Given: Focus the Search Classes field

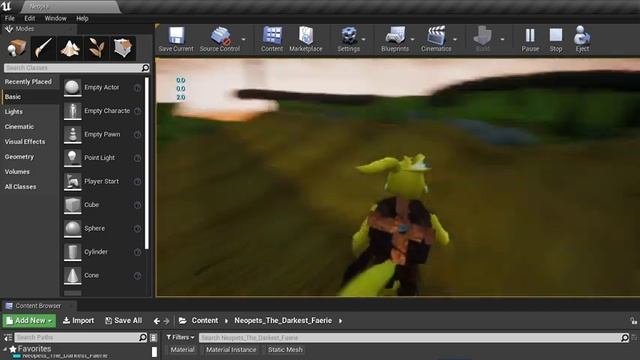Looking at the screenshot, I should [x=77, y=68].
